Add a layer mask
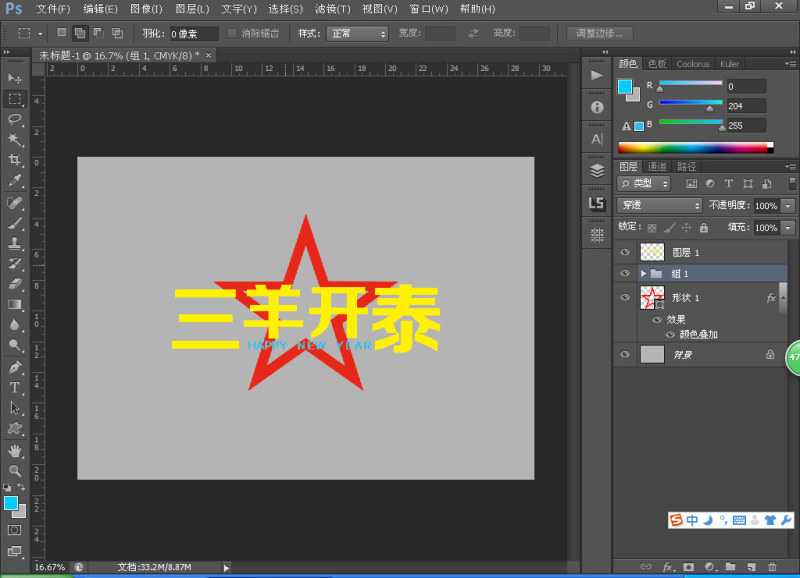This screenshot has height=578, width=800. (x=688, y=567)
